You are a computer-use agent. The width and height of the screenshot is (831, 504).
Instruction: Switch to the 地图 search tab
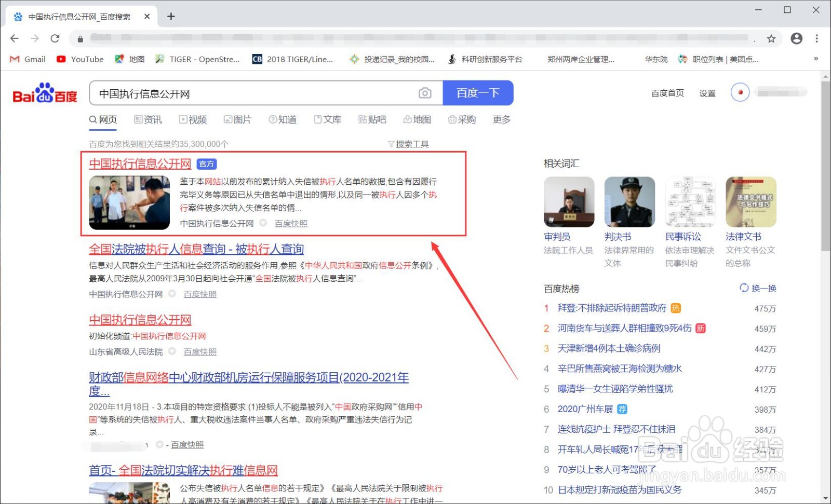coord(417,119)
